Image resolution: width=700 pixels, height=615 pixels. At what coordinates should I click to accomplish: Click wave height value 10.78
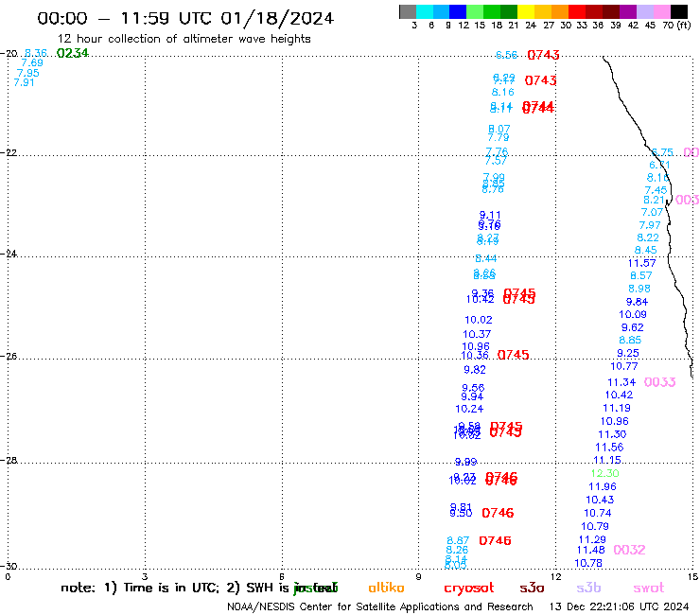click(588, 564)
